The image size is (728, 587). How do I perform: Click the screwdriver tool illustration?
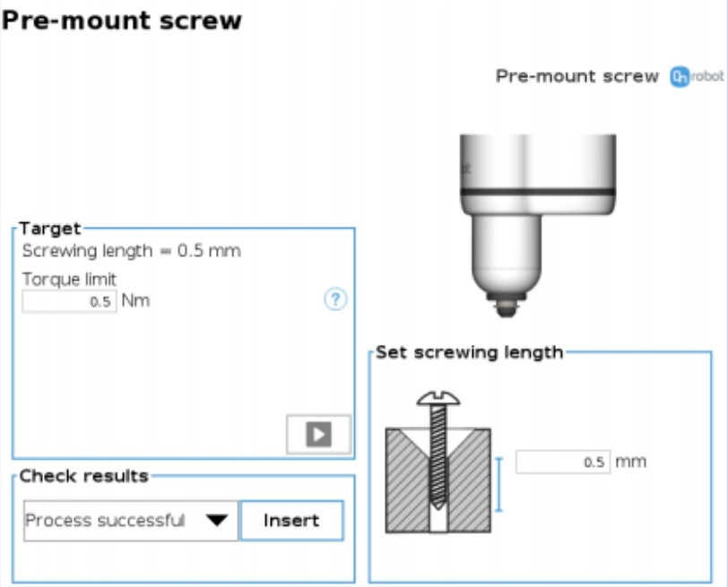538,226
